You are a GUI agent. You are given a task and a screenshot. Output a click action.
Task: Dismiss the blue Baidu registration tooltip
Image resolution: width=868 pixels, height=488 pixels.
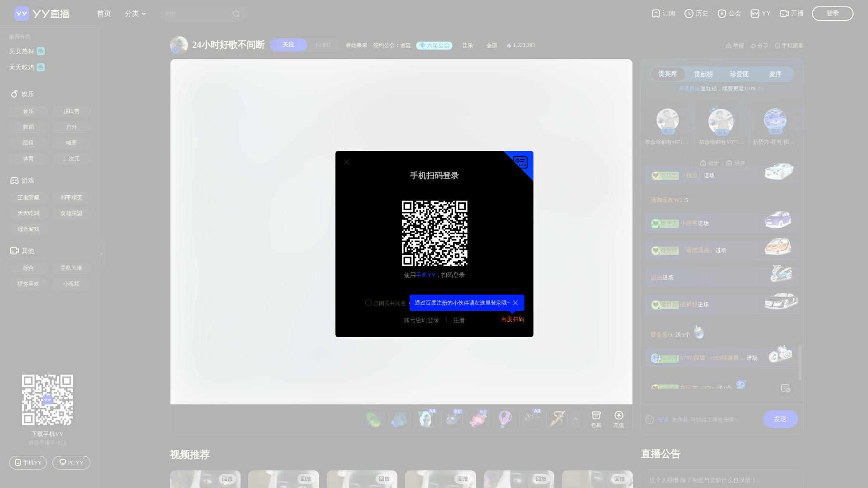[515, 303]
